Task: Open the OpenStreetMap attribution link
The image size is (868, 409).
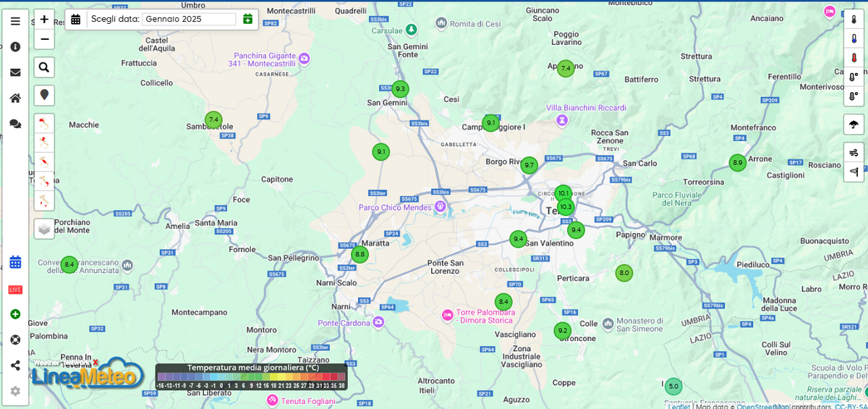Action: pos(765,406)
